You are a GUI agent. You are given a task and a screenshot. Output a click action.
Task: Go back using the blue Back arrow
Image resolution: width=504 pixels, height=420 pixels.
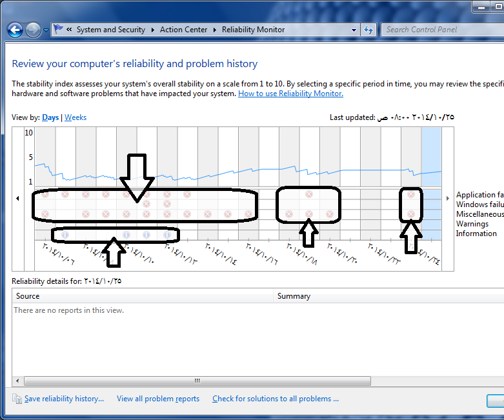click(15, 30)
